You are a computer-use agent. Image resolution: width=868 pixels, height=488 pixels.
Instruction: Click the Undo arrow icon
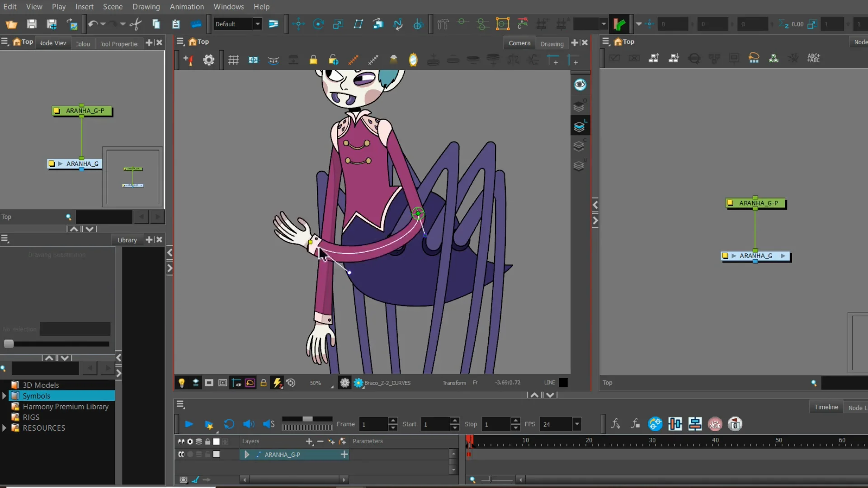93,24
